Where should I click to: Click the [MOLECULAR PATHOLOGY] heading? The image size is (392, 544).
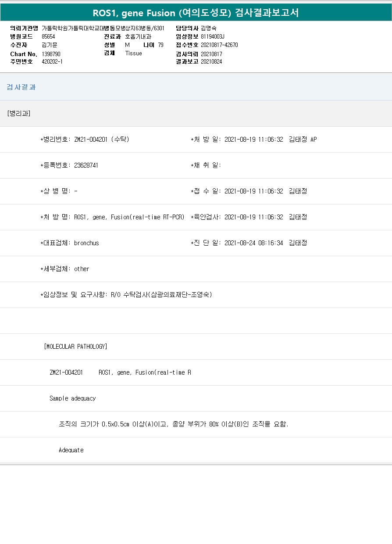(x=75, y=347)
